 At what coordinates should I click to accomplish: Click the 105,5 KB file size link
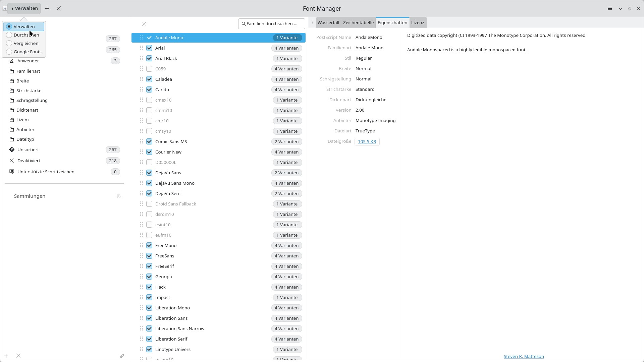click(x=367, y=142)
